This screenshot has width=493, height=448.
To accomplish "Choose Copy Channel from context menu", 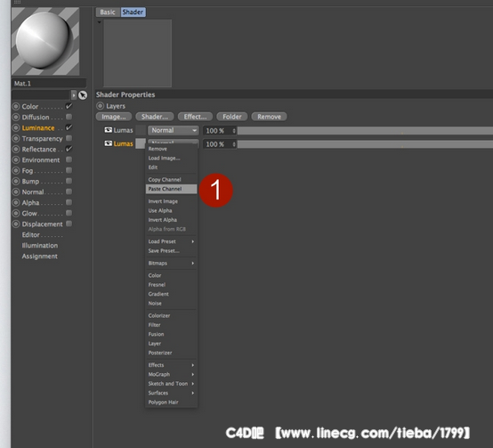I will point(171,180).
